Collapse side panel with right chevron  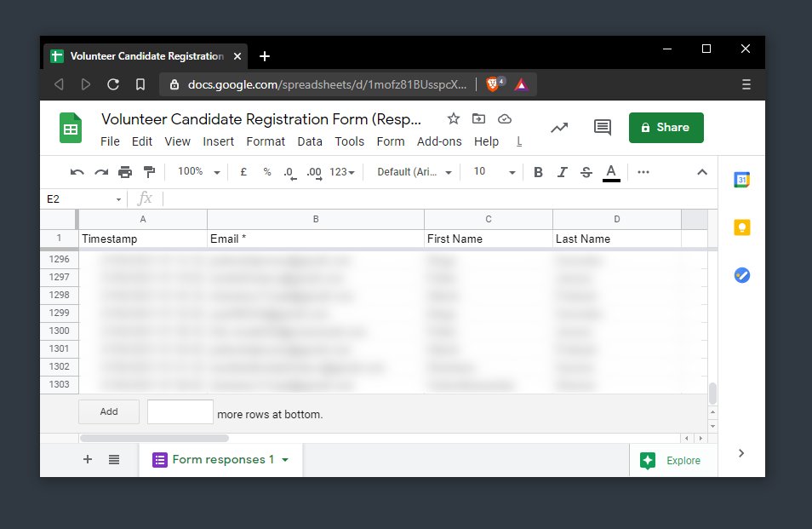pos(741,453)
